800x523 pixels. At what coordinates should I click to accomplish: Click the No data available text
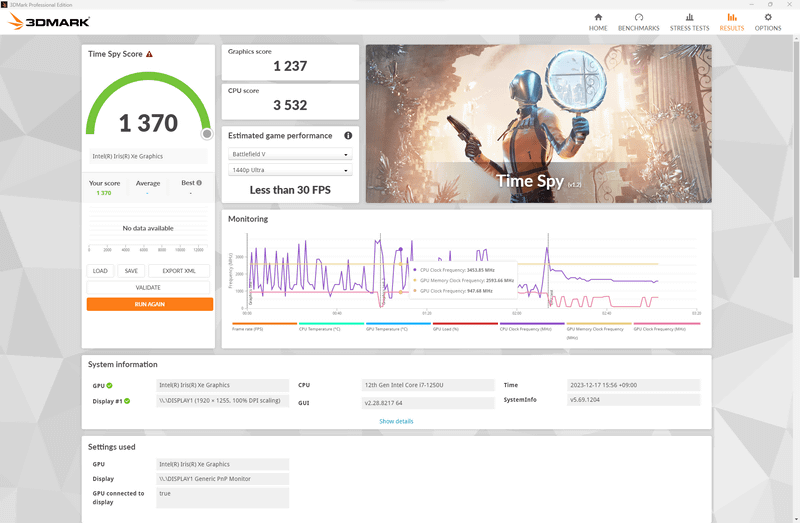148,228
